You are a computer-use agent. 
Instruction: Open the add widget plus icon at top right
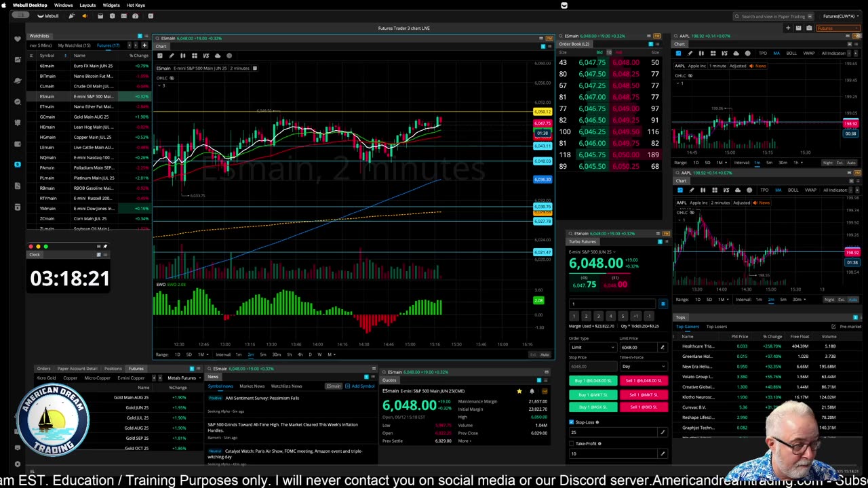pos(788,28)
